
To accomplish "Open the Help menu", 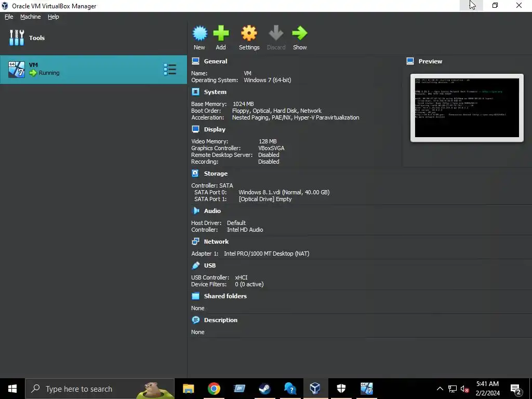I will (54, 17).
